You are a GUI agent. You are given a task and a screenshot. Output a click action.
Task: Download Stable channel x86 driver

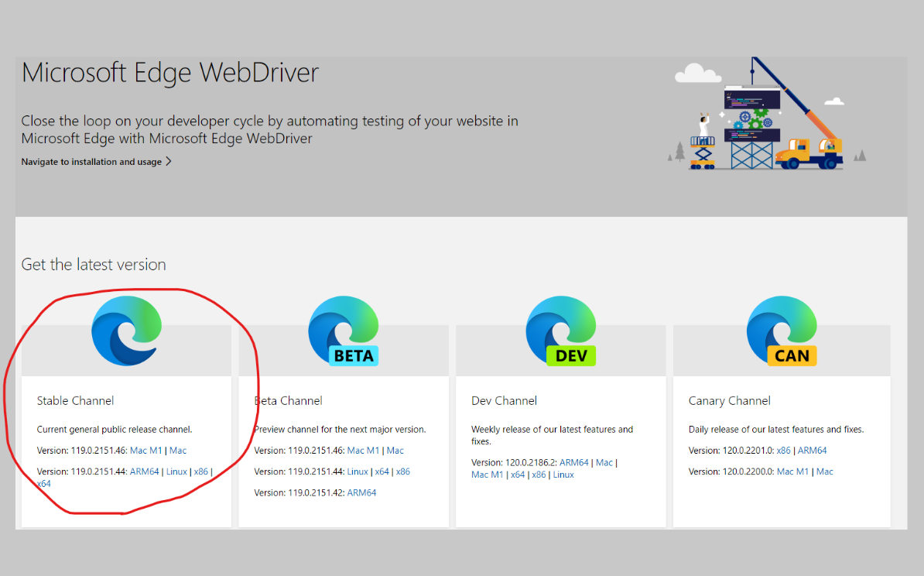pos(201,471)
